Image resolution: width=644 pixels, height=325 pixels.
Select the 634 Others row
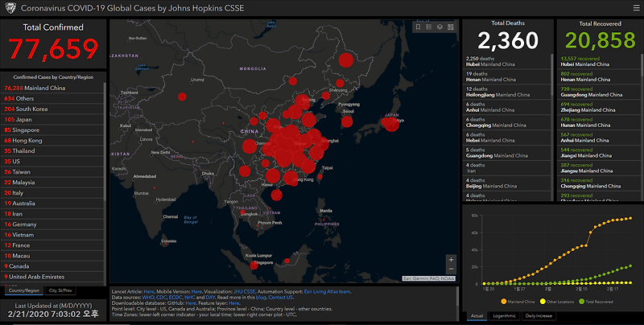(x=54, y=98)
